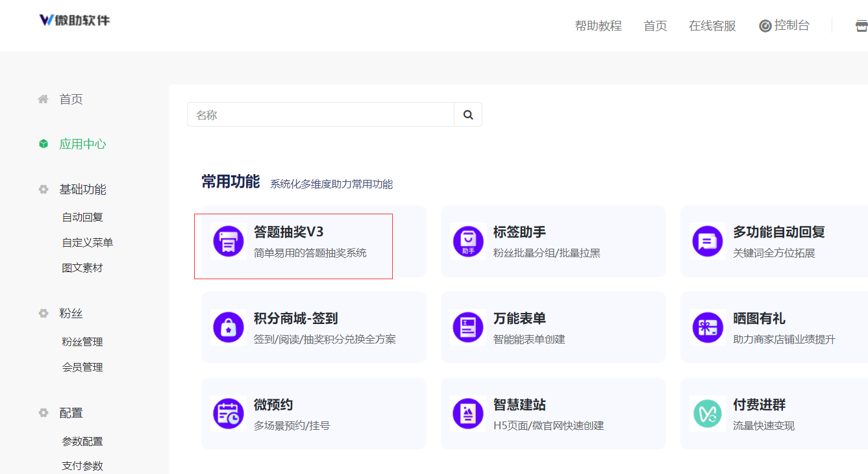Open 在线客服 in top navigation
The image size is (868, 474).
coord(713,26)
